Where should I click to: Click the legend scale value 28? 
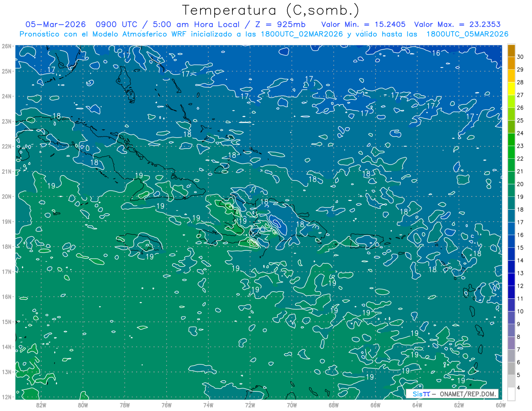[x=520, y=82]
